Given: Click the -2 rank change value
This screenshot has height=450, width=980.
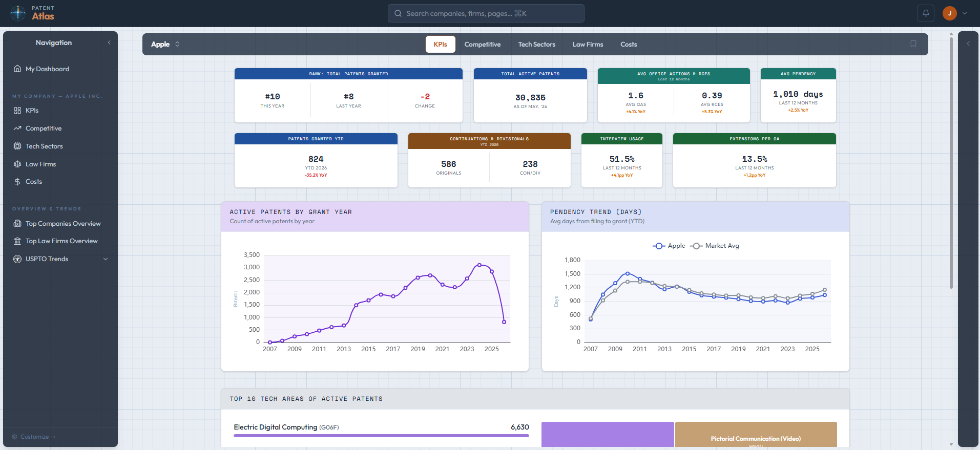Looking at the screenshot, I should (425, 97).
